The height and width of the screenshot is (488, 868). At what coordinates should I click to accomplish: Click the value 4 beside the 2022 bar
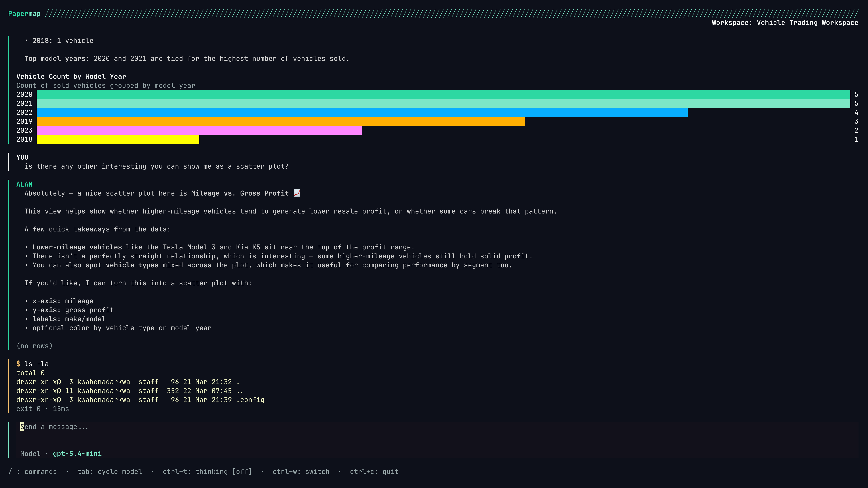point(856,113)
